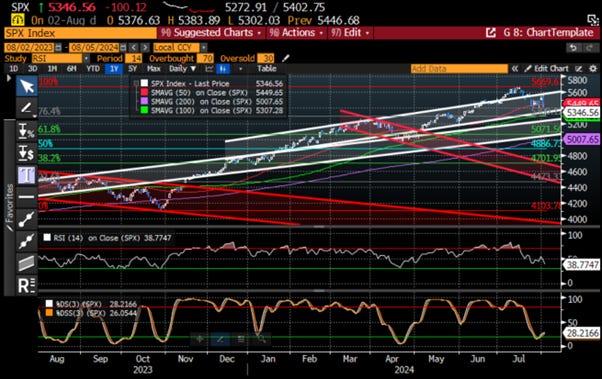Select the 1D range tab

pyautogui.click(x=13, y=69)
